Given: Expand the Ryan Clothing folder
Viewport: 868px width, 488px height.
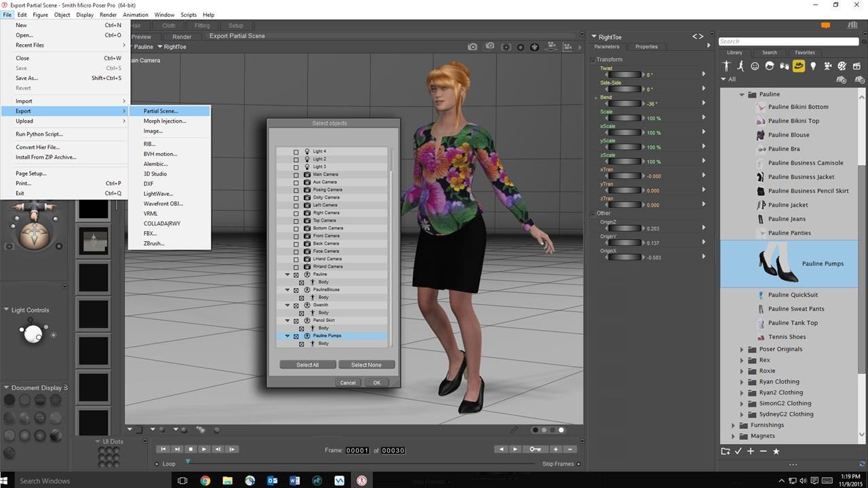Looking at the screenshot, I should tap(742, 382).
